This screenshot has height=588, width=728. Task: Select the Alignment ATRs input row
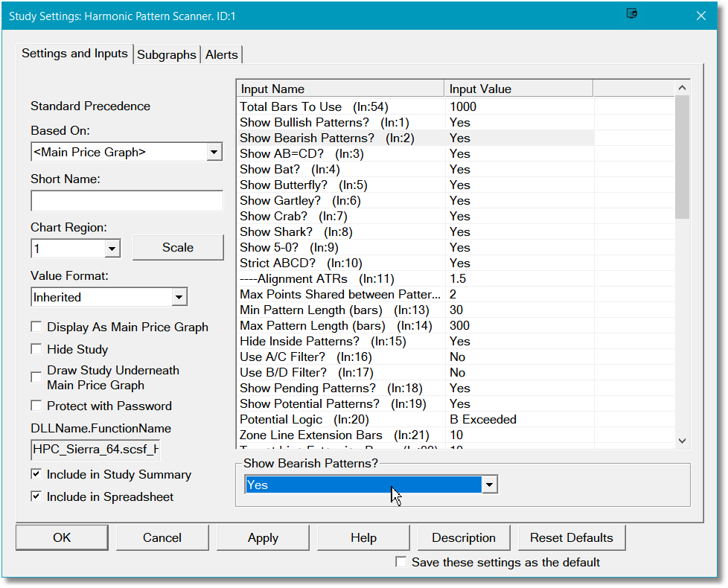click(415, 279)
